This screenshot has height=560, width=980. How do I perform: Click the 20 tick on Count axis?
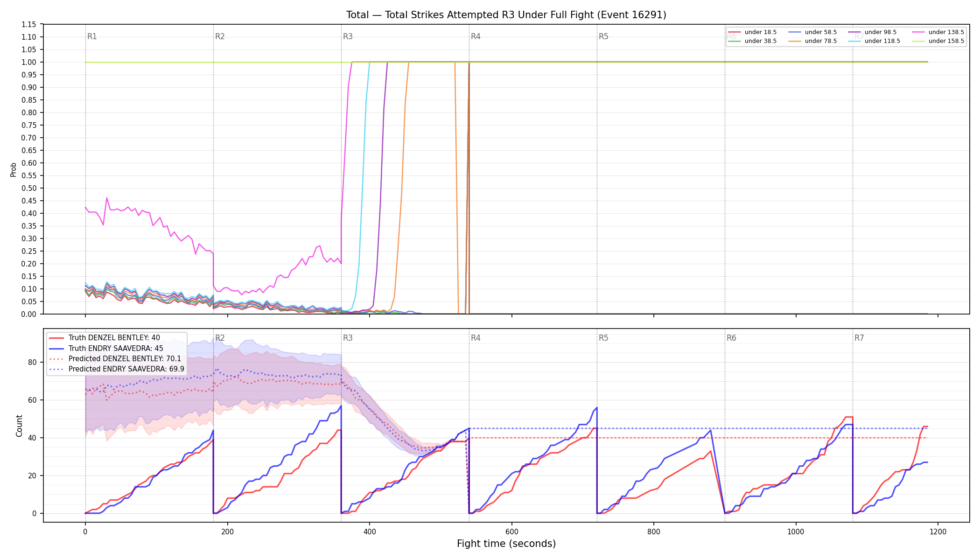point(33,476)
